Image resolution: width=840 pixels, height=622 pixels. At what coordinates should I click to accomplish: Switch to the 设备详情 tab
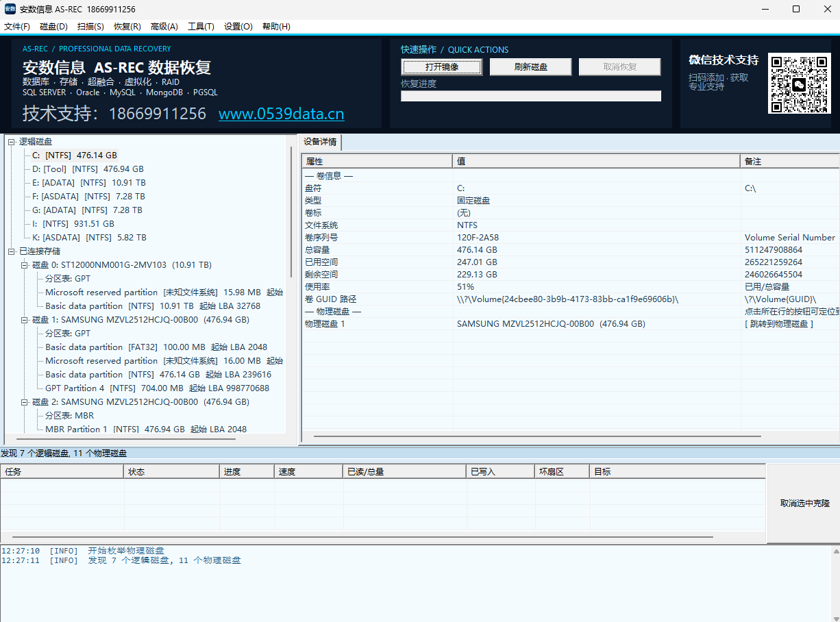pos(321,142)
